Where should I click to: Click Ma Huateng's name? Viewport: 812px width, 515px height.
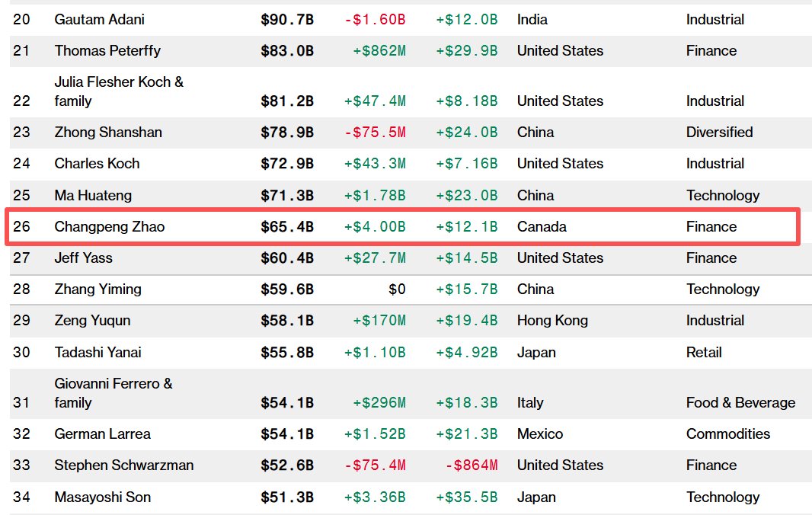(93, 195)
